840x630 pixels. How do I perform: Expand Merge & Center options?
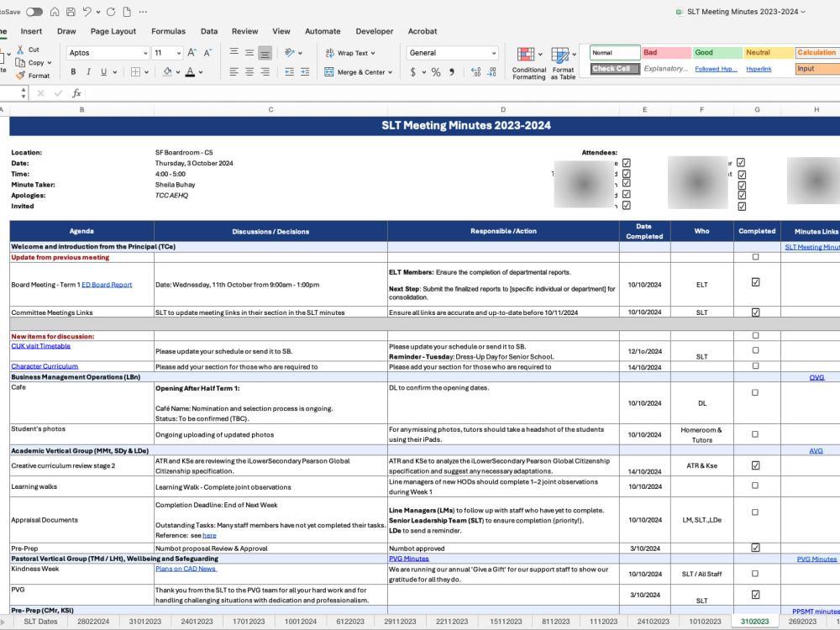click(x=390, y=72)
